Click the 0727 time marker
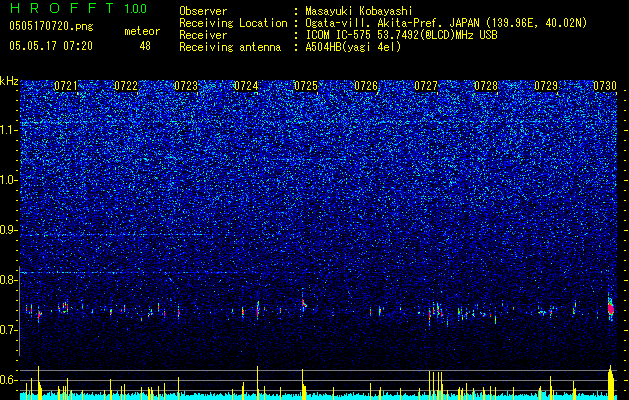Screen dimensions: 629x400 (426, 86)
